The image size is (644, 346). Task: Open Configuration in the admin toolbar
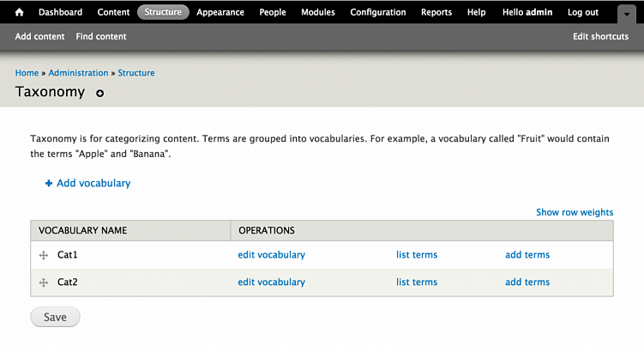click(378, 13)
